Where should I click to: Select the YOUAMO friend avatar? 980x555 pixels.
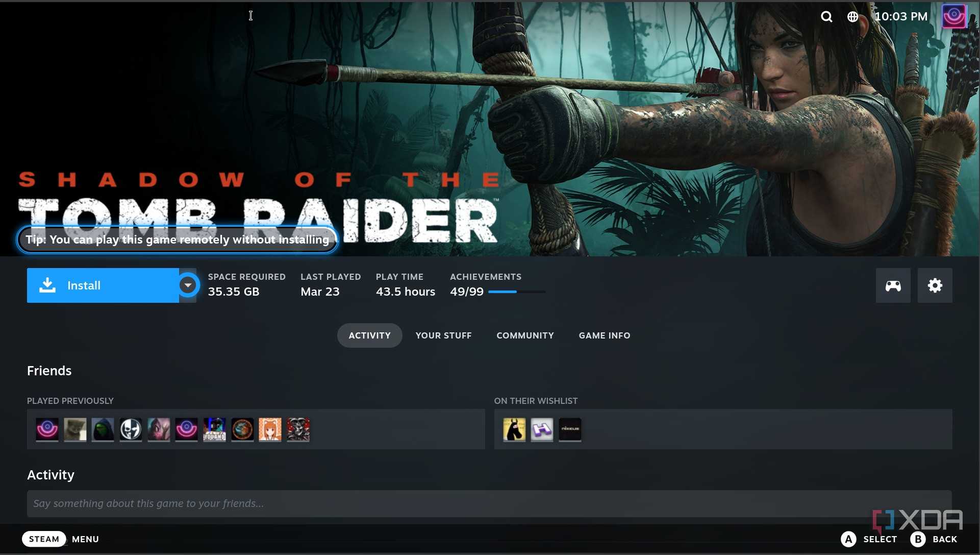click(x=214, y=429)
